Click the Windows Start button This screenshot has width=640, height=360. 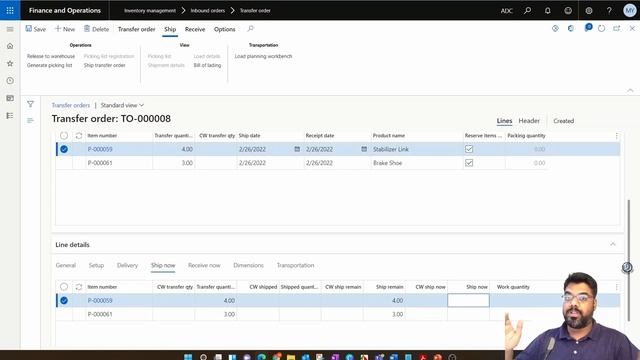coord(188,357)
